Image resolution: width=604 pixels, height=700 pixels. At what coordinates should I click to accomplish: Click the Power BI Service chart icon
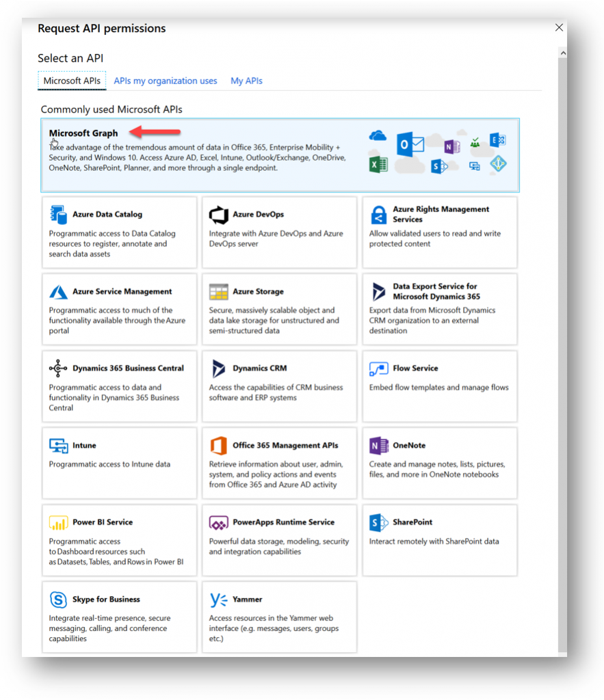click(59, 522)
